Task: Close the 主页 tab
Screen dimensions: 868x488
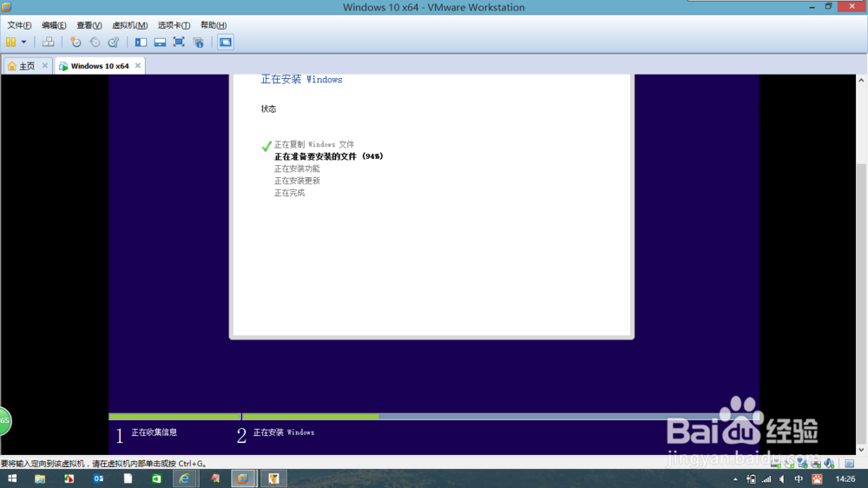Action: [45, 65]
